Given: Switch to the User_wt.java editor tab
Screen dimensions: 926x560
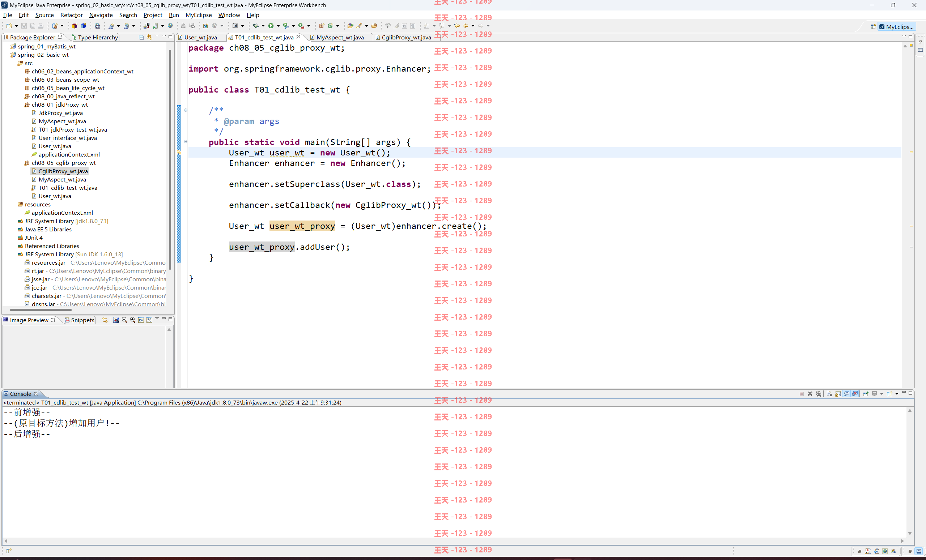Looking at the screenshot, I should pyautogui.click(x=200, y=37).
